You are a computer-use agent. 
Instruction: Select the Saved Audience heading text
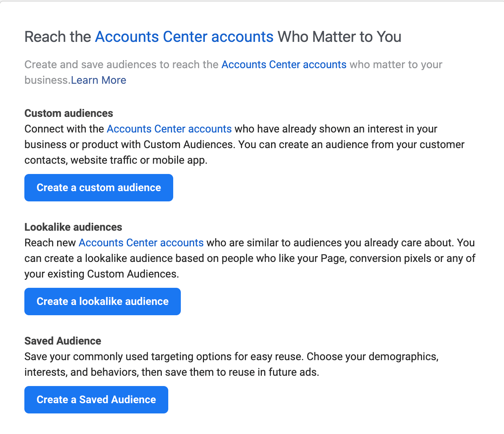click(63, 341)
